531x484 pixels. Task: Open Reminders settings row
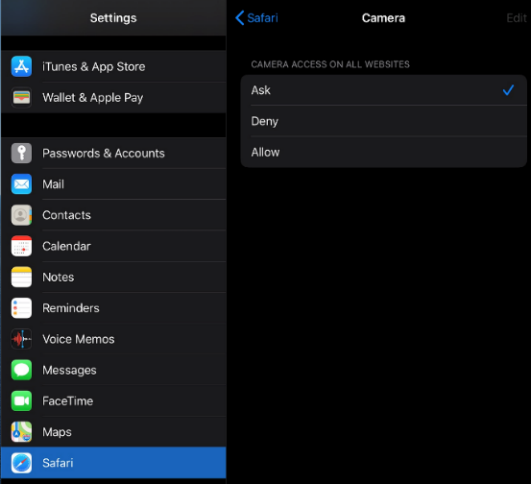point(113,308)
